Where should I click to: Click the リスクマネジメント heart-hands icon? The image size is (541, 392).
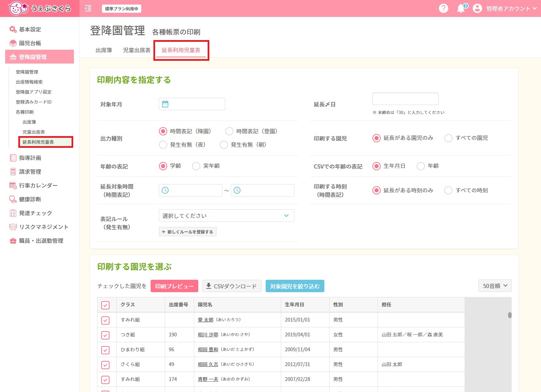point(13,227)
